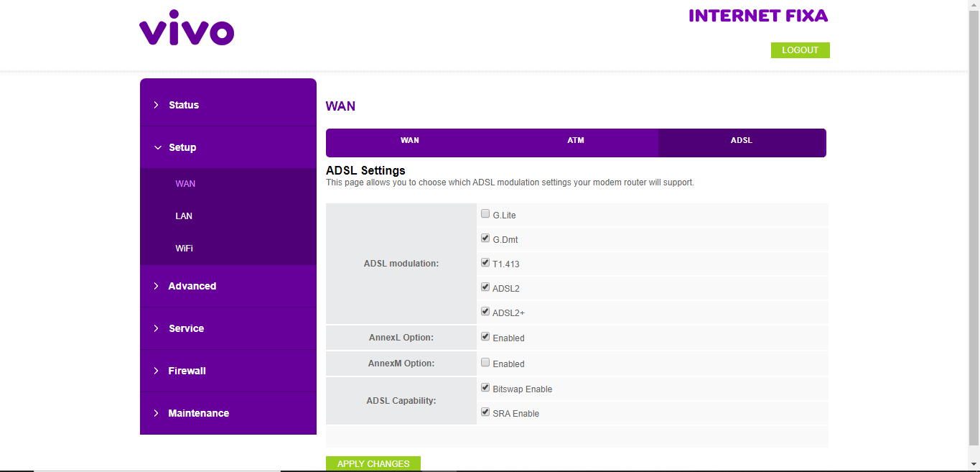Image resolution: width=980 pixels, height=472 pixels.
Task: Uncheck the ADSL2+ modulation checkbox
Action: click(485, 311)
